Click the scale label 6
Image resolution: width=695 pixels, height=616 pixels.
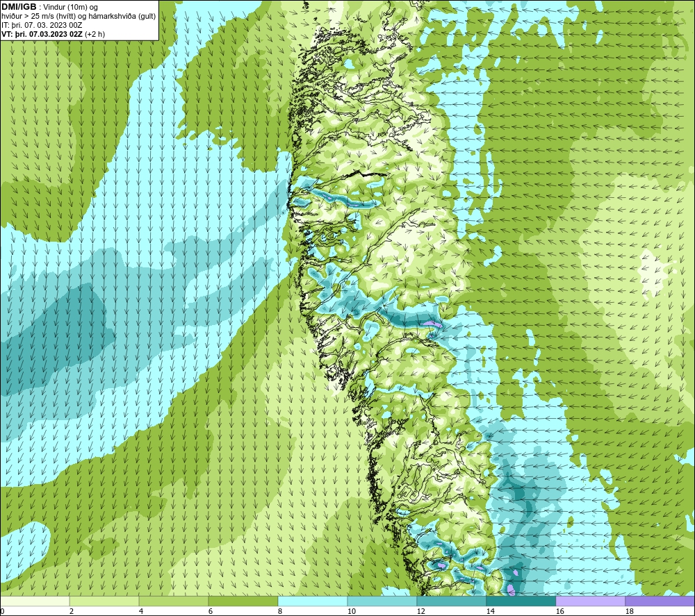[211, 612]
